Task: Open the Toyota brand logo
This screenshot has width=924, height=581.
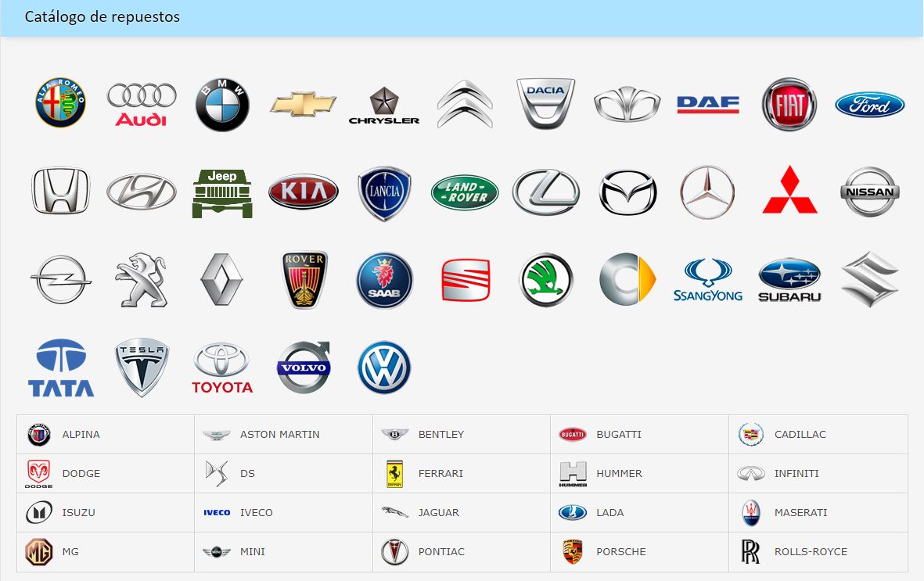Action: tap(222, 368)
